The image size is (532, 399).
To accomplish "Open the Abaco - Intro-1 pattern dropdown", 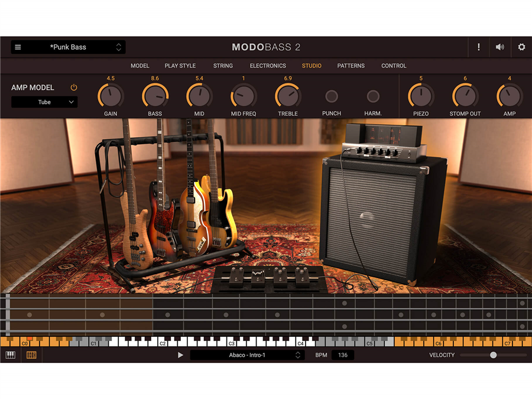I will 247,355.
